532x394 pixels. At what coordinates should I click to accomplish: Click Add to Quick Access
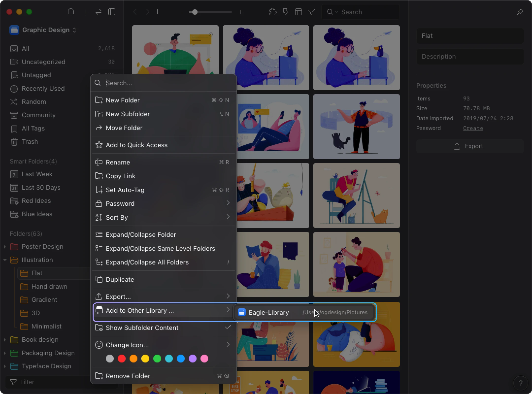pos(164,145)
